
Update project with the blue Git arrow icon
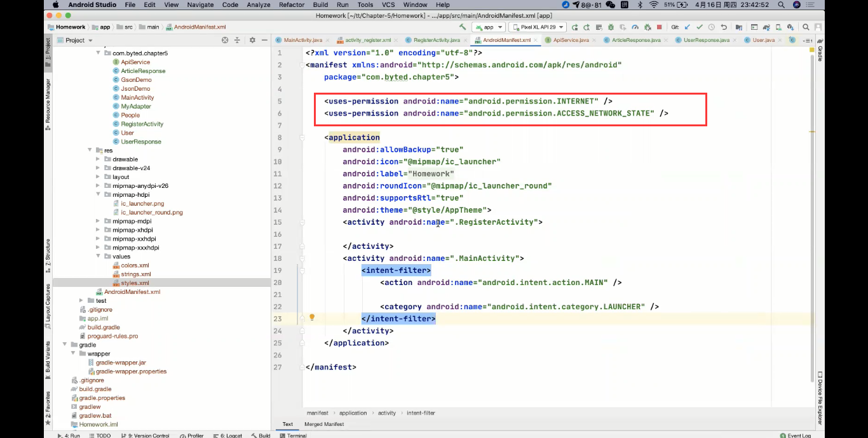coord(688,27)
